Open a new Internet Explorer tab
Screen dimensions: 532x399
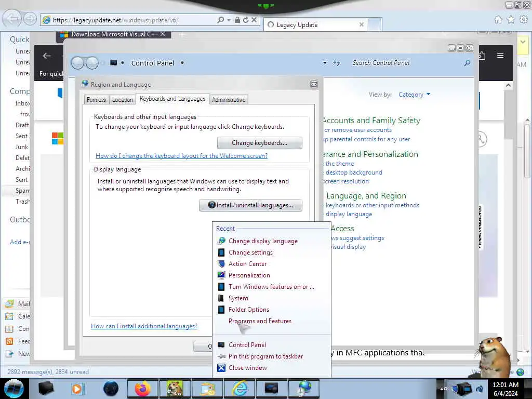tap(375, 25)
